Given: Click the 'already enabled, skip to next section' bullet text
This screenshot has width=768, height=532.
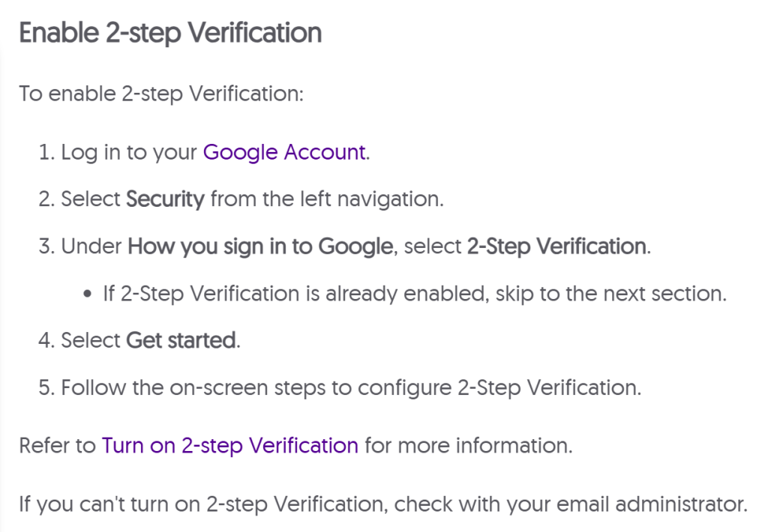Looking at the screenshot, I should pos(415,293).
